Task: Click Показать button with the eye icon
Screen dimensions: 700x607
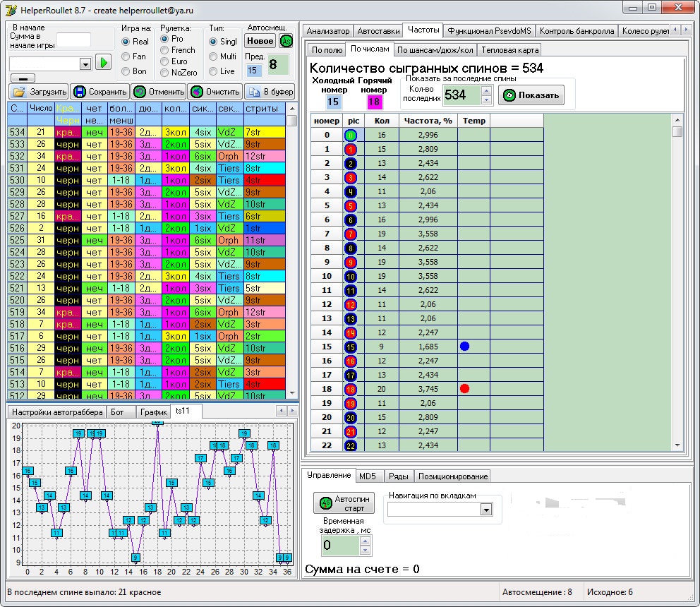Action: (531, 95)
